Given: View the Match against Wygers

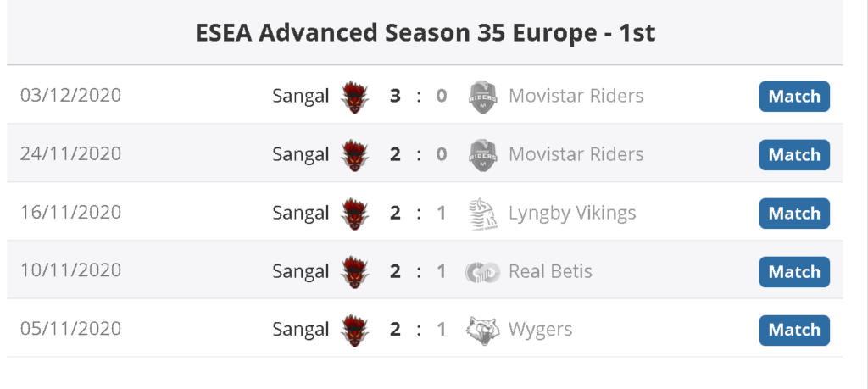Looking at the screenshot, I should [x=793, y=330].
